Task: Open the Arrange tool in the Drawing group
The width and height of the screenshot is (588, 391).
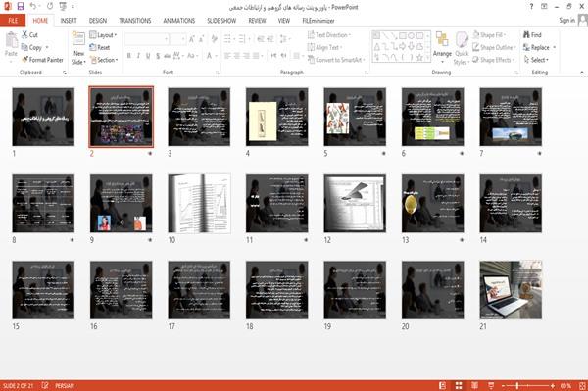Action: pyautogui.click(x=442, y=46)
